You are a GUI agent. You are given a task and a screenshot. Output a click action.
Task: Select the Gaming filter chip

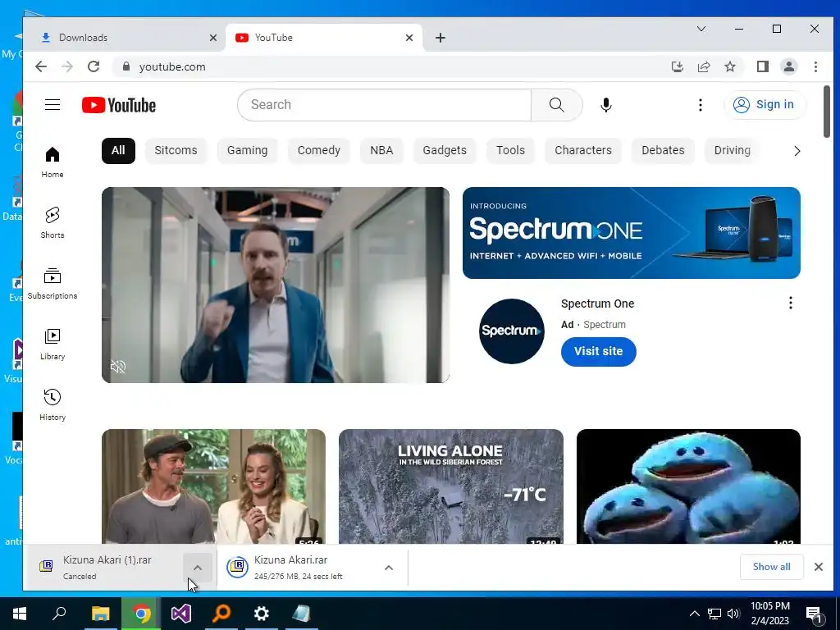pos(248,151)
